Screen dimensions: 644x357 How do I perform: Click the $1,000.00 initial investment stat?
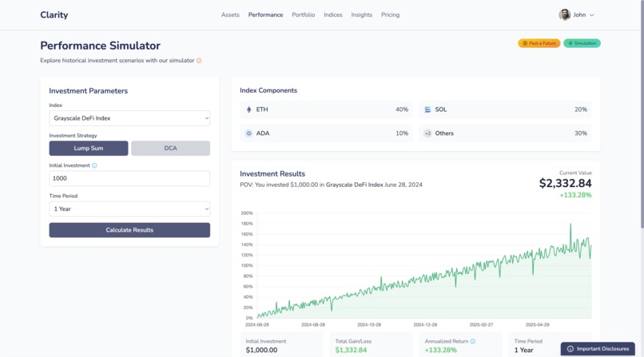[x=261, y=350]
